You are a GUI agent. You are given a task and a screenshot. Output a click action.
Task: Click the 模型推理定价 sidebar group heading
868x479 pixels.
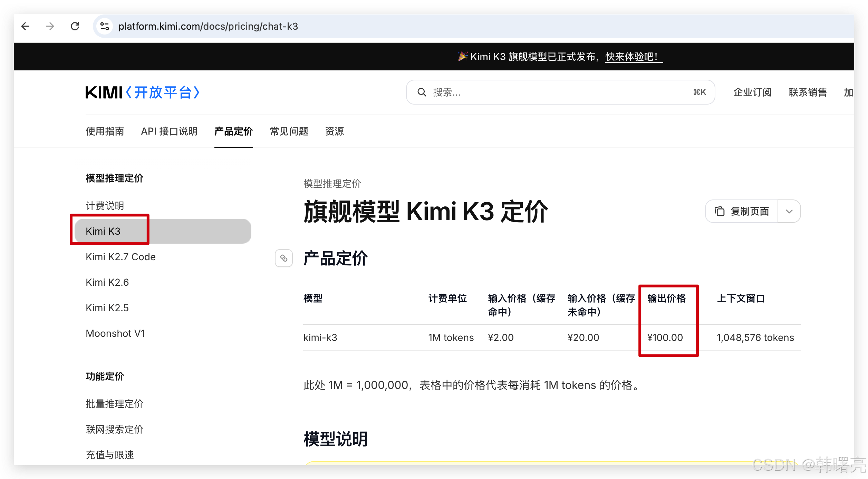click(115, 178)
